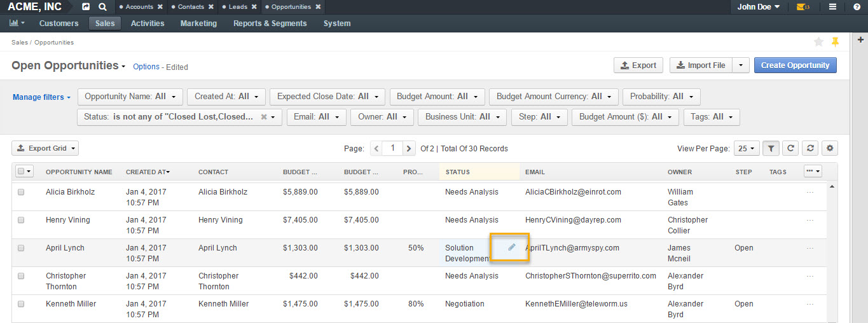868x323 pixels.
Task: Open the share shortcut icon beside ACME, INC
Action: click(86, 7)
